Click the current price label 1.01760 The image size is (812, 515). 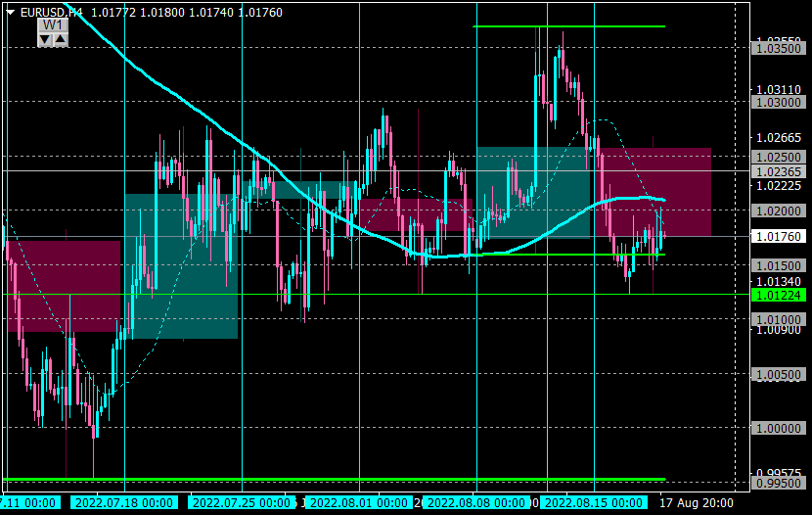pyautogui.click(x=779, y=237)
